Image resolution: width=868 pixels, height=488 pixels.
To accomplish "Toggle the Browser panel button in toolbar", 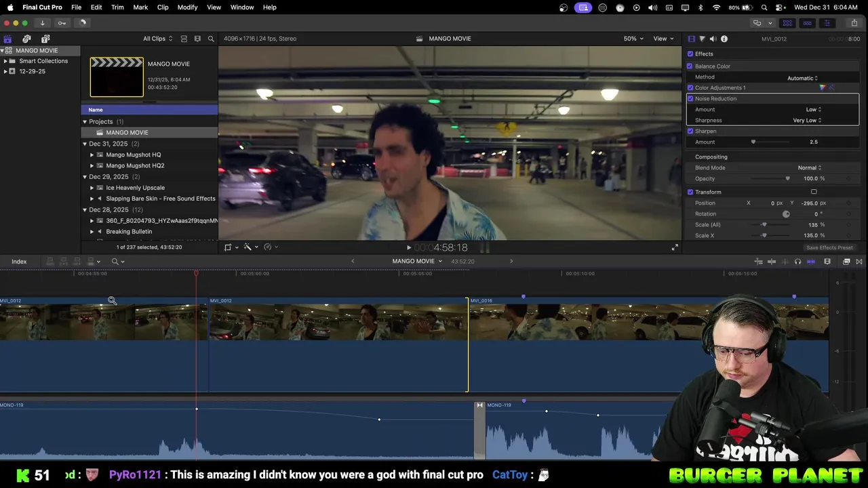I will (787, 23).
